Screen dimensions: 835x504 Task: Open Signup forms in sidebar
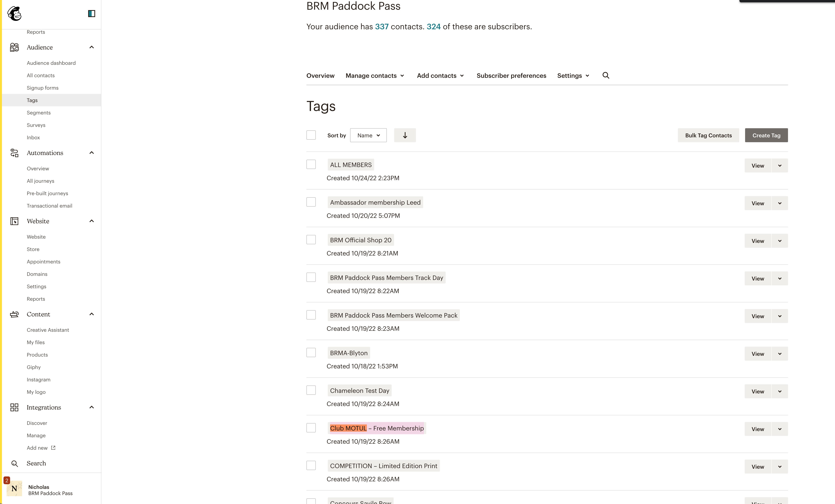pos(43,88)
